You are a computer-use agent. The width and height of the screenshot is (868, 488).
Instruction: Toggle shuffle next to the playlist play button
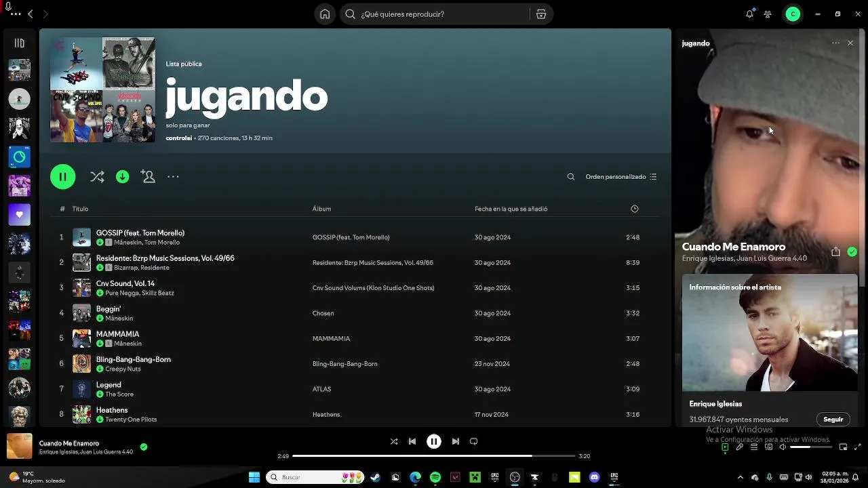[97, 177]
